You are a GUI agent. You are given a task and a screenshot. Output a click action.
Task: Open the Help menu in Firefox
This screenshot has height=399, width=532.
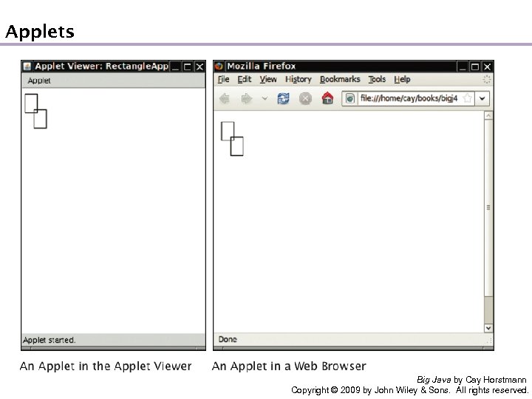402,79
